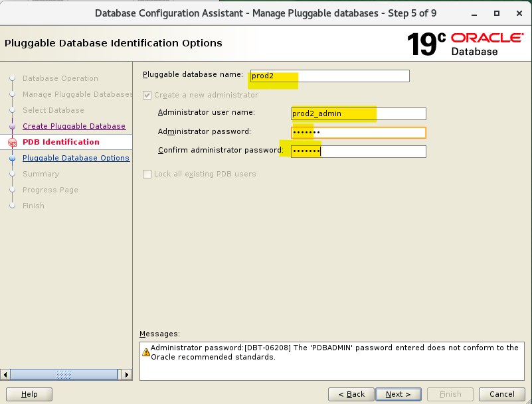
Task: Select the PDB Identification step
Action: pos(61,142)
